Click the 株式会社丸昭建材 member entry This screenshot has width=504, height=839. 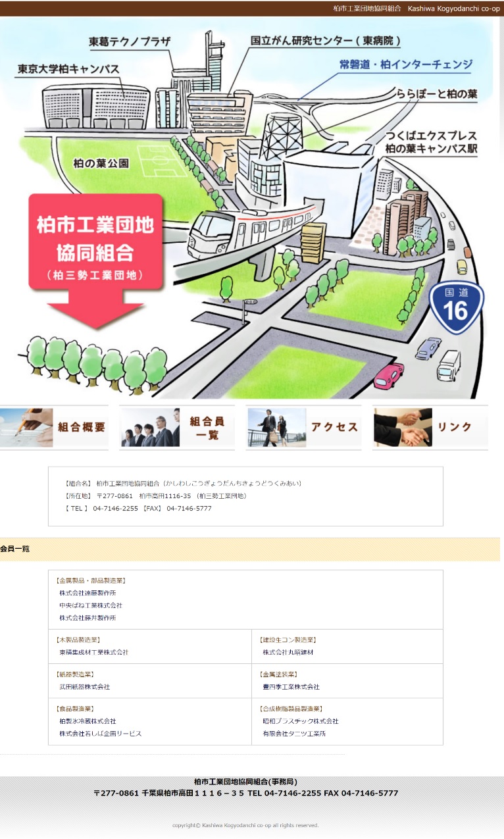pyautogui.click(x=288, y=652)
